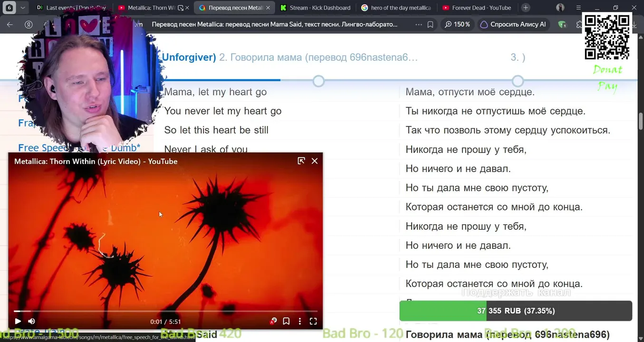The image size is (644, 342).
Task: Play the Thorn Within video
Action: pos(18,322)
